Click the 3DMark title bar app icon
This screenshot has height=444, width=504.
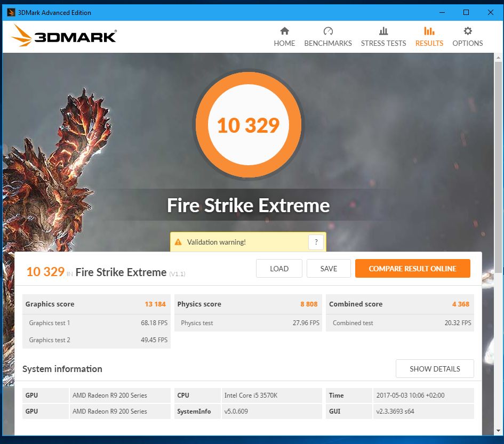point(11,13)
